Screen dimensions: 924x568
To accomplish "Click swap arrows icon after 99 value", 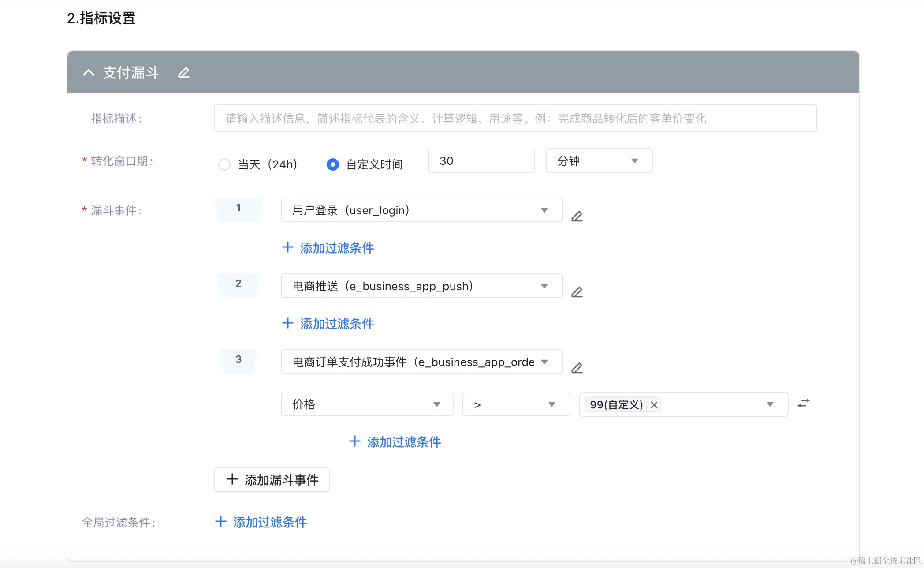I will pos(803,403).
